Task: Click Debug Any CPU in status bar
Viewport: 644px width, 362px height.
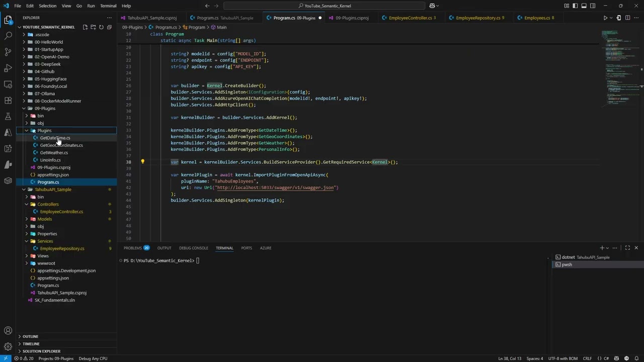Action: click(93, 358)
